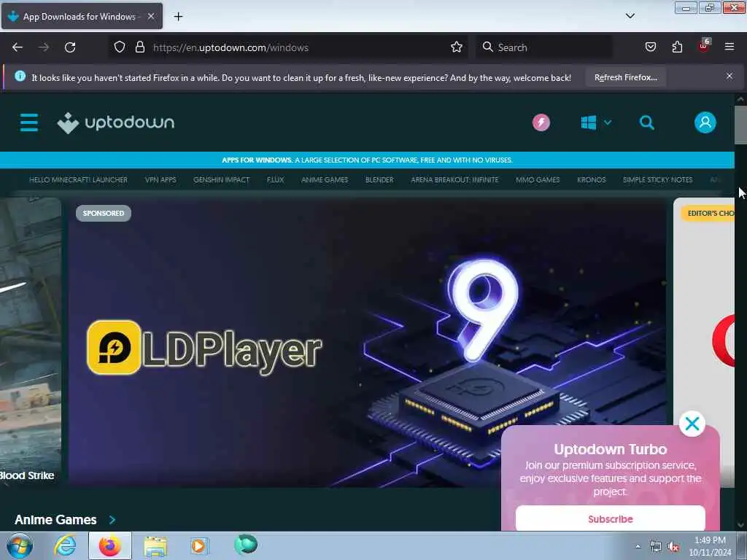
Task: Close the App Downloads for Windows tab
Action: (x=151, y=16)
